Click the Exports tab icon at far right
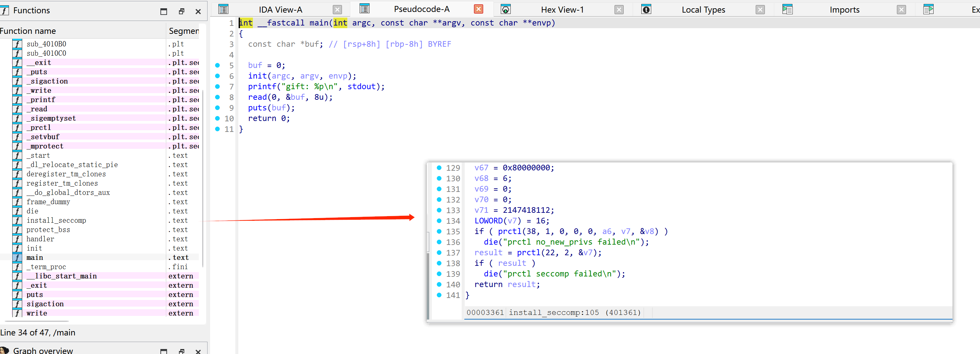Image resolution: width=980 pixels, height=354 pixels. point(928,10)
